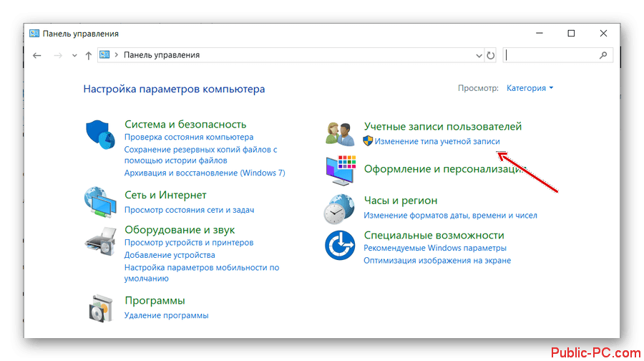The height and width of the screenshot is (361, 644).
Task: Go forward with the right arrow button
Action: pos(58,55)
